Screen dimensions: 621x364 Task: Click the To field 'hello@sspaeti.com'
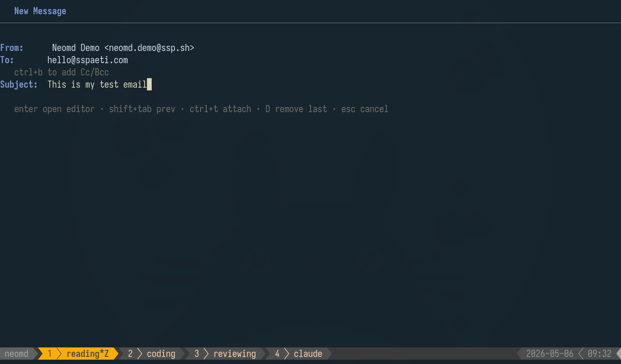pyautogui.click(x=88, y=60)
